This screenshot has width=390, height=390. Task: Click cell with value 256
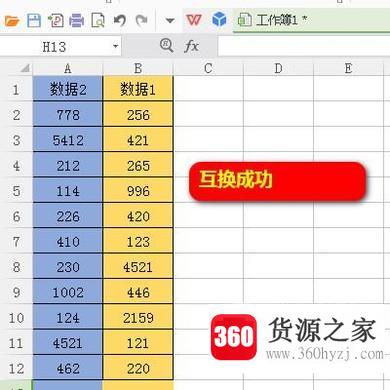click(138, 115)
